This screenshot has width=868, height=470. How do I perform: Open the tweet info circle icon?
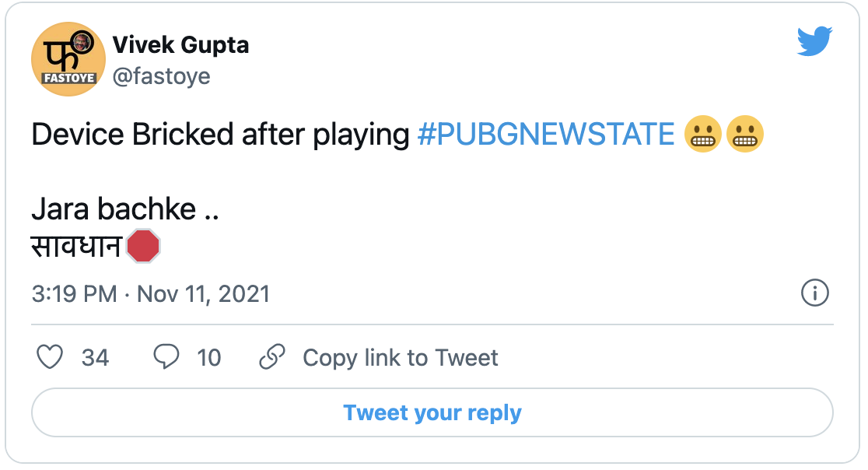point(815,293)
